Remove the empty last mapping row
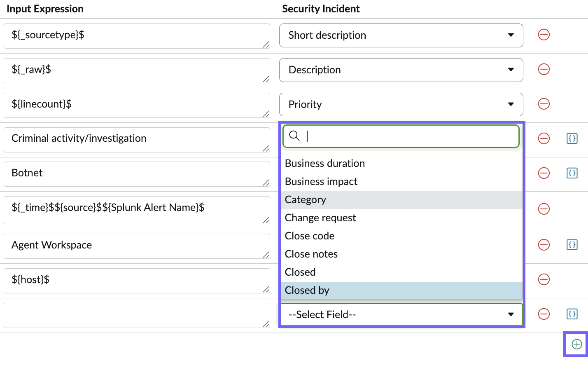 pos(544,314)
